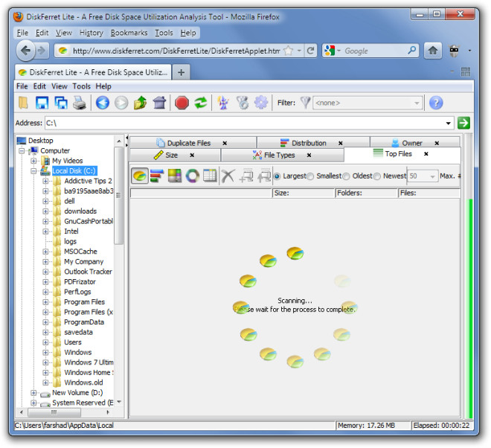The width and height of the screenshot is (491, 448).
Task: Open the Address bar dropdown arrow
Action: (x=449, y=123)
